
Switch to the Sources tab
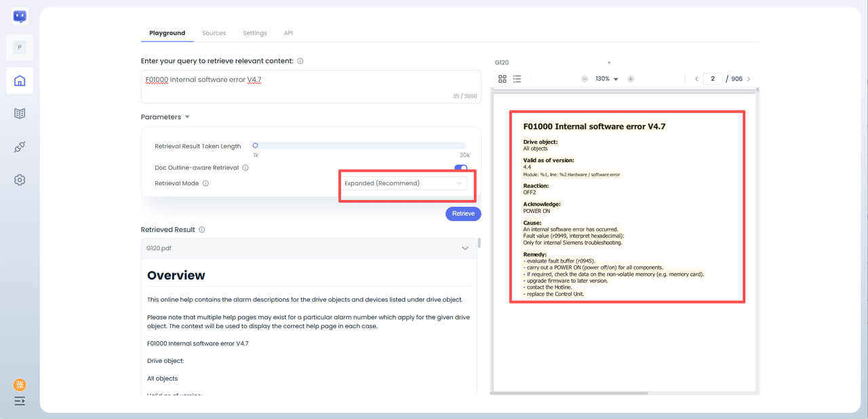coord(214,33)
